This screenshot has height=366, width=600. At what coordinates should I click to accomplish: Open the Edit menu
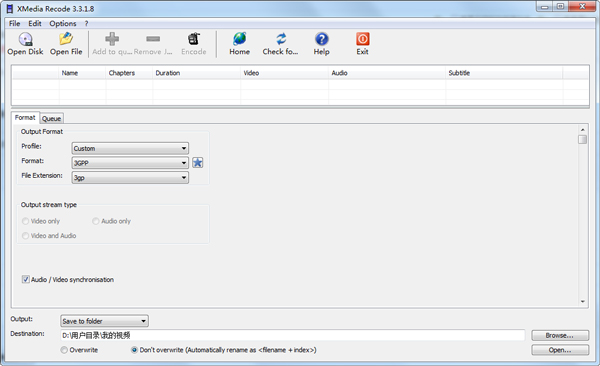click(35, 23)
